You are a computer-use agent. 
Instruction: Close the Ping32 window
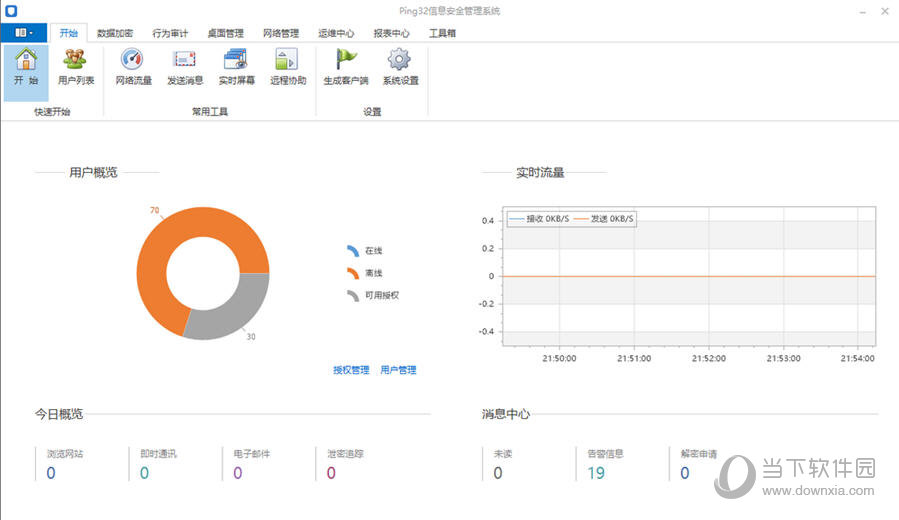(885, 11)
